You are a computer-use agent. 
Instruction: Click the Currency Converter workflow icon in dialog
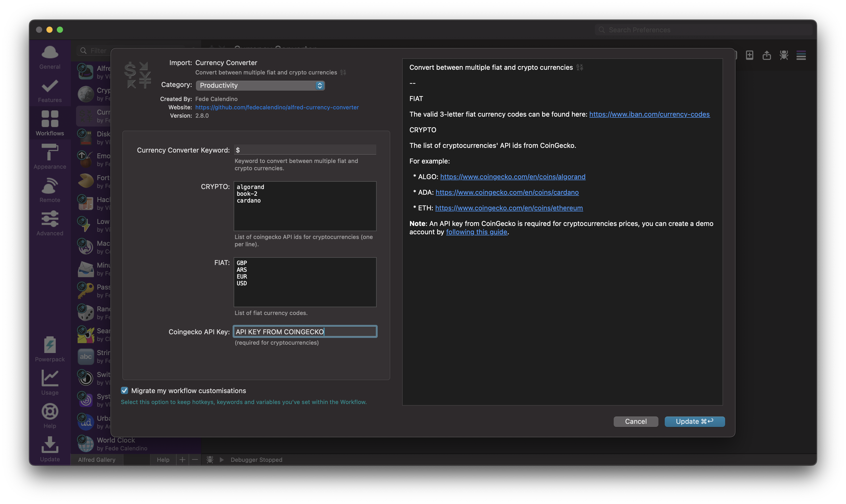click(x=137, y=75)
